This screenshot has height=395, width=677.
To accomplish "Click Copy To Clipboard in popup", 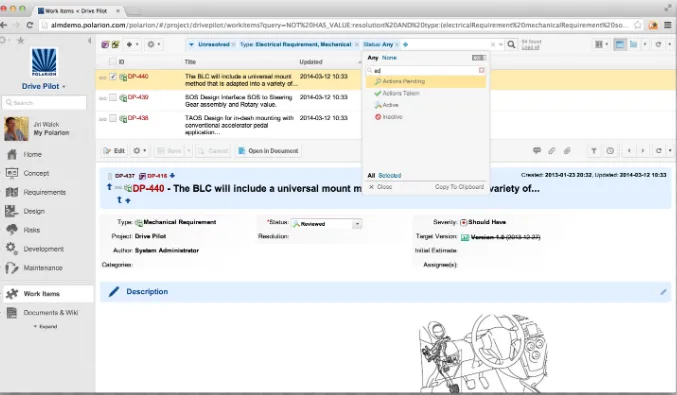I will point(459,187).
